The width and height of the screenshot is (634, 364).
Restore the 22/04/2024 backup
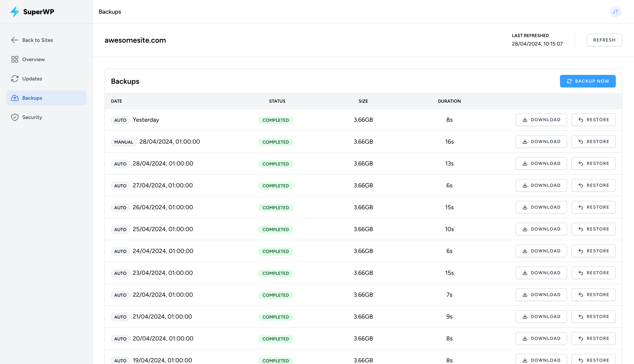coord(593,295)
